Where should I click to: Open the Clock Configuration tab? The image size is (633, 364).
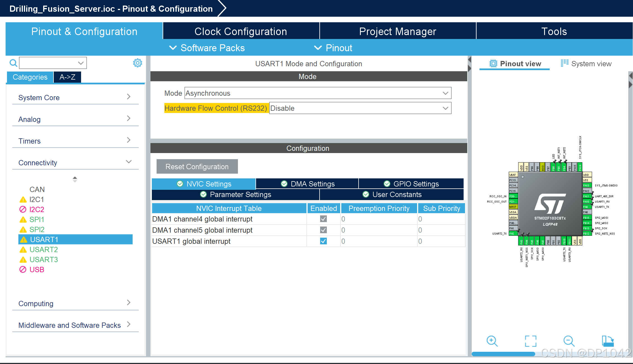pyautogui.click(x=241, y=31)
